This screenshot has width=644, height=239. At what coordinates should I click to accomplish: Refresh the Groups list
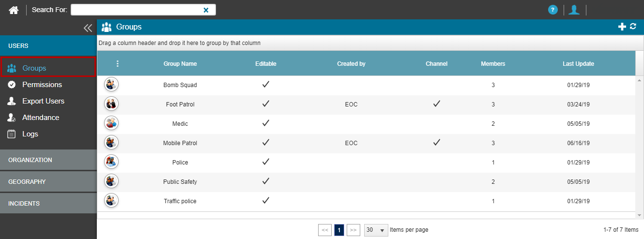pyautogui.click(x=633, y=27)
